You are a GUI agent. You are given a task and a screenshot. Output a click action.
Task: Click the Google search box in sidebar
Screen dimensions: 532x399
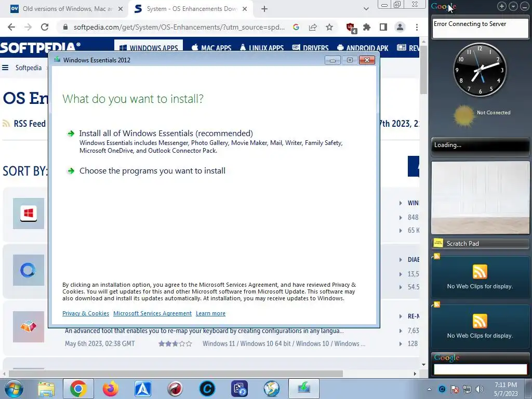tap(481, 369)
